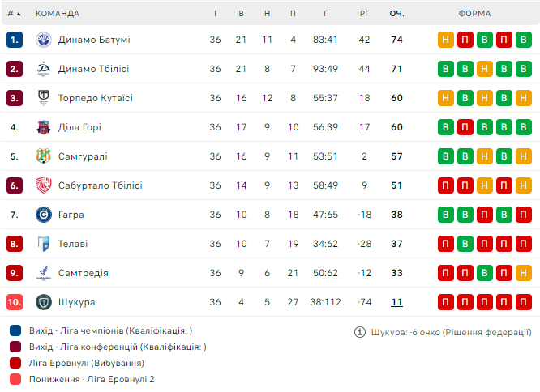Click the info icon beside Шукура penalty note

(x=360, y=332)
